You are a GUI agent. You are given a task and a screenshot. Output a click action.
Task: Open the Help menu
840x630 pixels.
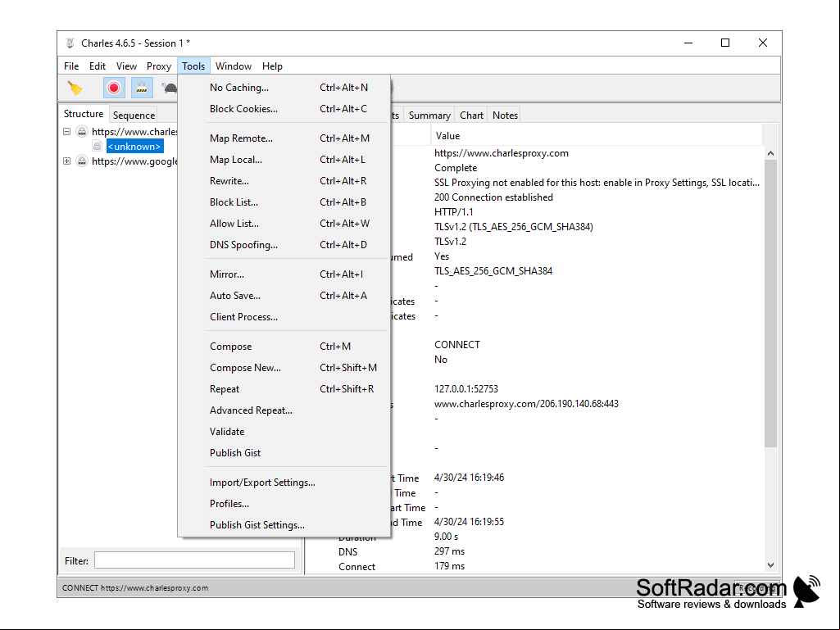(x=272, y=66)
